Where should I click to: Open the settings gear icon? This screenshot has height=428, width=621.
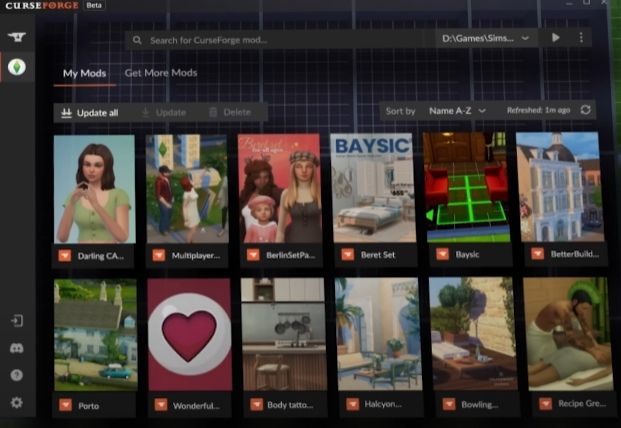(17, 403)
